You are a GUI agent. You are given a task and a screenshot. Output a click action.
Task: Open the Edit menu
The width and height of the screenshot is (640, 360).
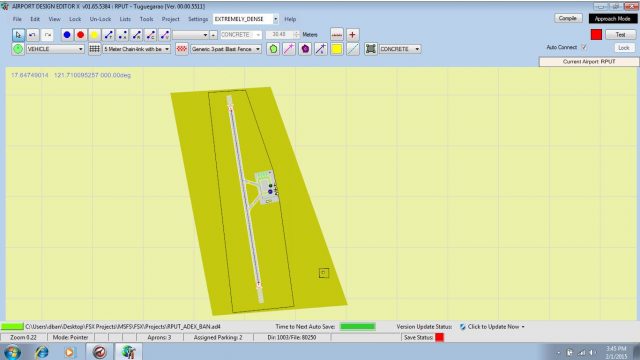tap(35, 19)
